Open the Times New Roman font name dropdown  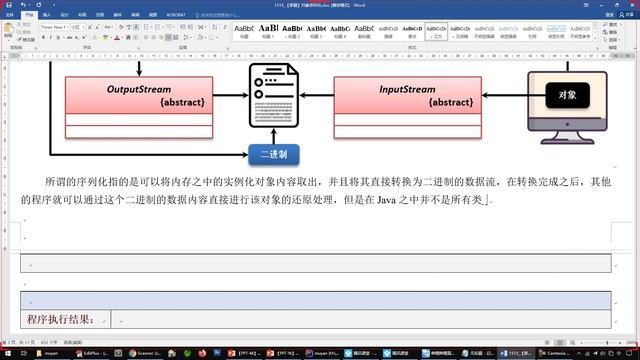(67, 27)
